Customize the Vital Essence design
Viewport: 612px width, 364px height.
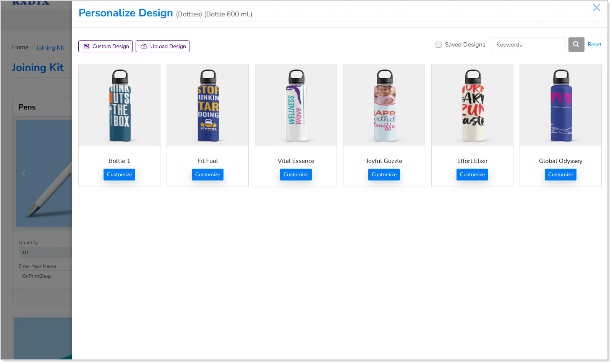click(296, 174)
